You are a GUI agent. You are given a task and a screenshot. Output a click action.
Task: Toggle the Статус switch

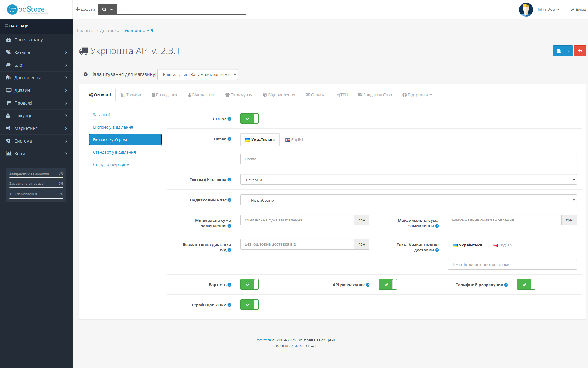click(249, 118)
